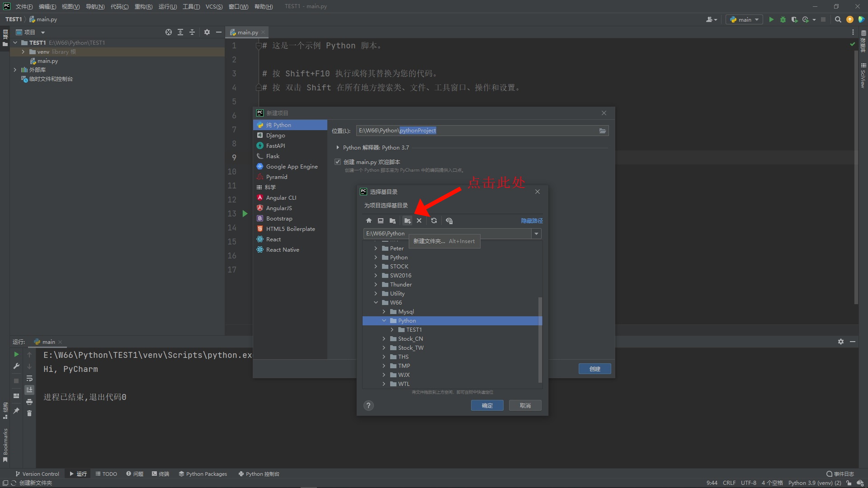
Task: Click the project directory icon in the chooser toolbar
Action: point(392,221)
